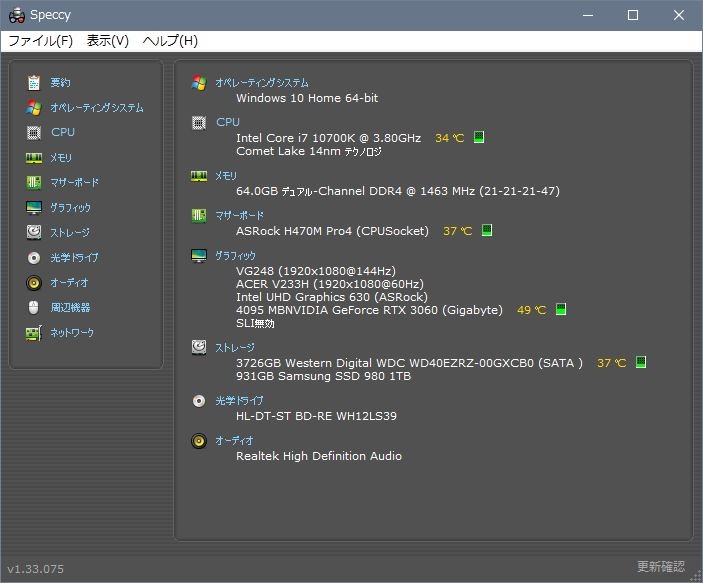Click the CPU temperature 34 ℃ value
This screenshot has width=703, height=583.
click(450, 138)
